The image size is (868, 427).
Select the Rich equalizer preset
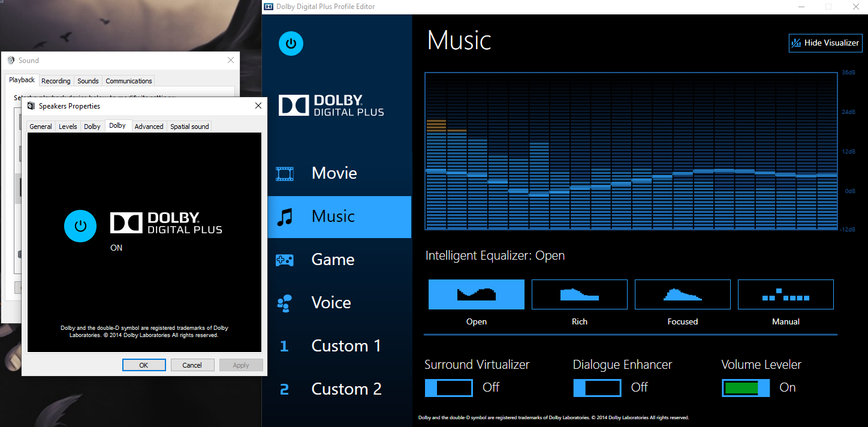pyautogui.click(x=579, y=294)
